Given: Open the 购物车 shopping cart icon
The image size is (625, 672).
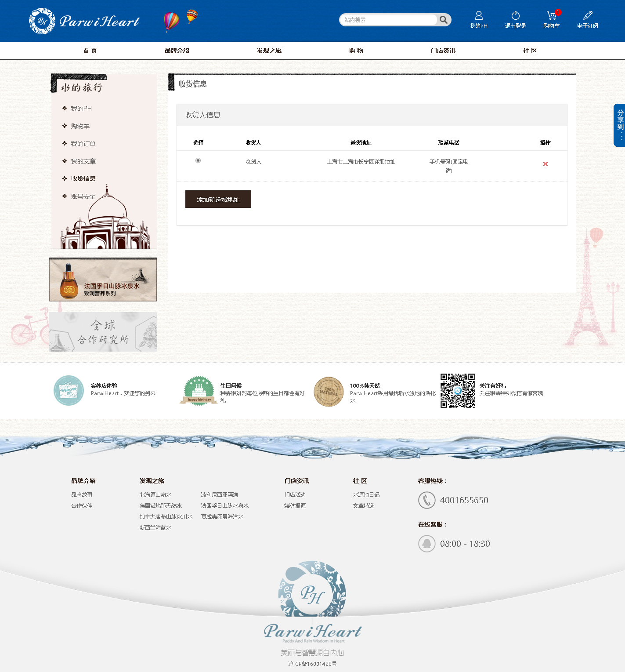Looking at the screenshot, I should pos(551,16).
